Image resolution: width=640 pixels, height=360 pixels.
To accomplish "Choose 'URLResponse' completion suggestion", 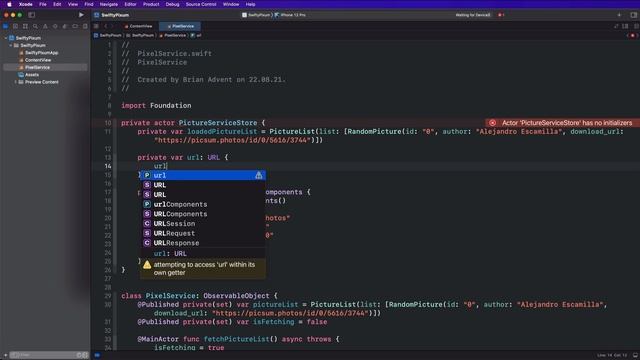I will pos(203,243).
